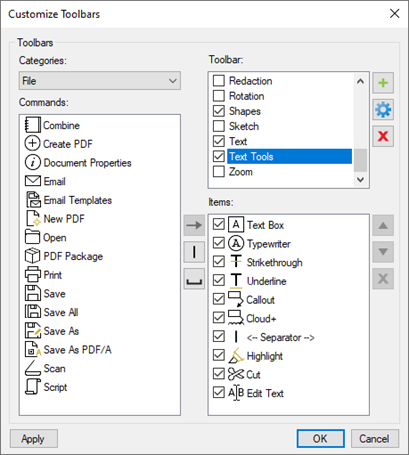Screen dimensions: 409x455
Task: Uncheck the Typewriter item checkbox
Action: (x=219, y=243)
